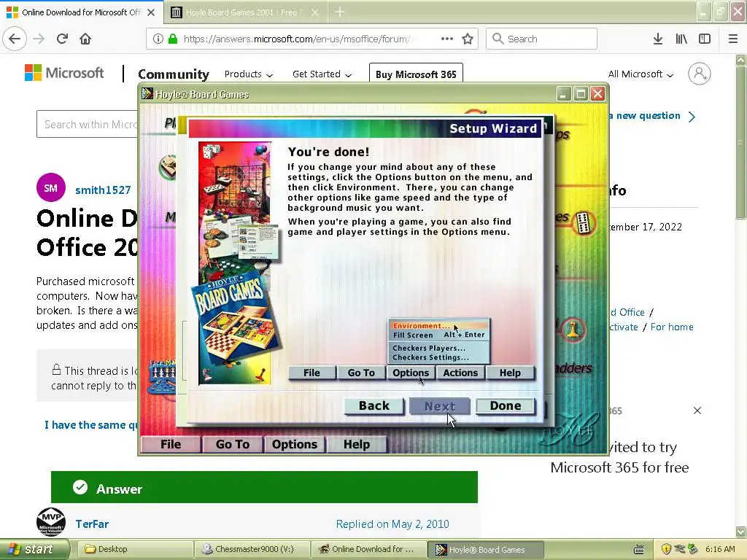Viewport: 747px width, 560px height.
Task: Select Online Download for Microsoft Office tab
Action: (81, 12)
